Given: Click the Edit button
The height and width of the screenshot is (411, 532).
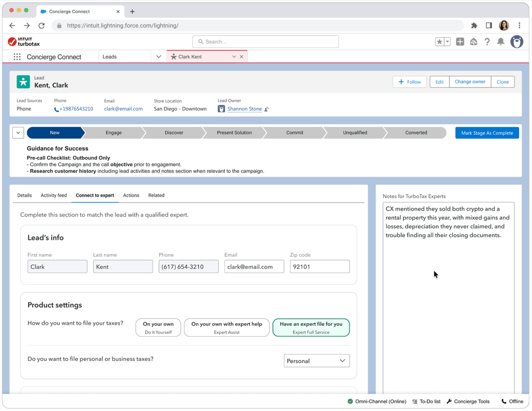Looking at the screenshot, I should (x=439, y=82).
